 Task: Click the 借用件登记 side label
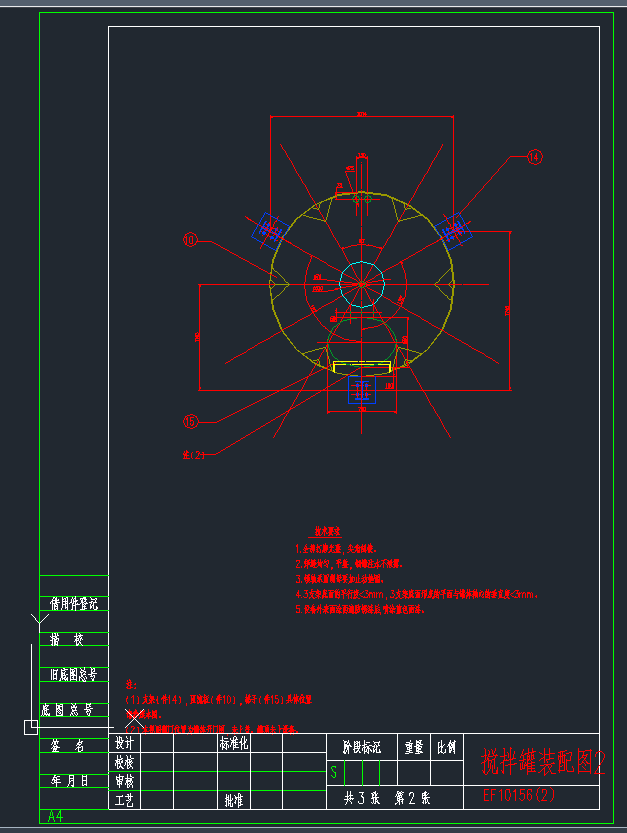point(74,604)
